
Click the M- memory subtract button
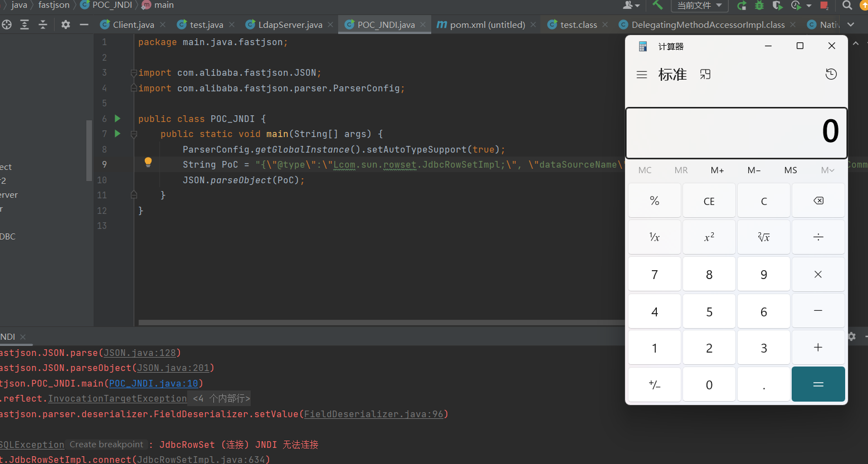pyautogui.click(x=754, y=170)
